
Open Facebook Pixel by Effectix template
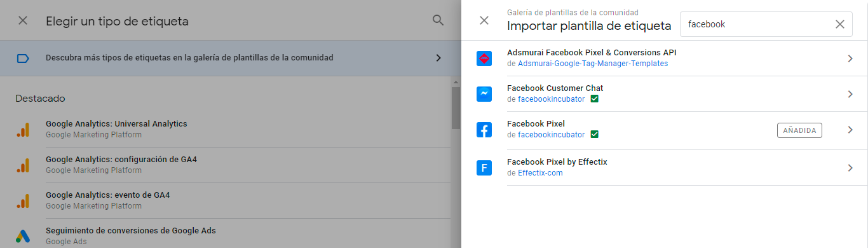(557, 162)
